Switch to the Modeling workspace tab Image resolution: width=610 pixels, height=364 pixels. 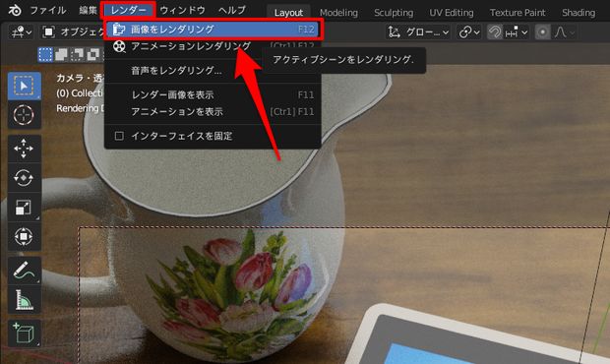coord(338,13)
